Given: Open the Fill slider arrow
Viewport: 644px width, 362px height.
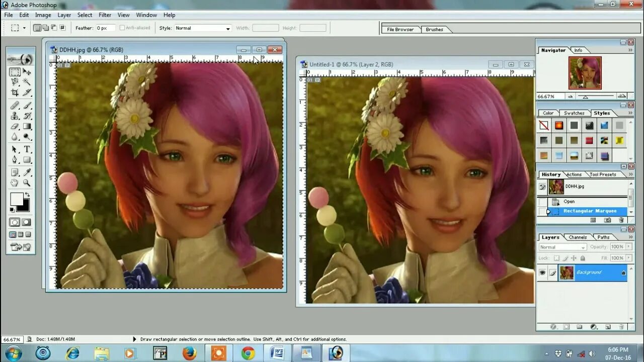Looking at the screenshot, I should [628, 258].
